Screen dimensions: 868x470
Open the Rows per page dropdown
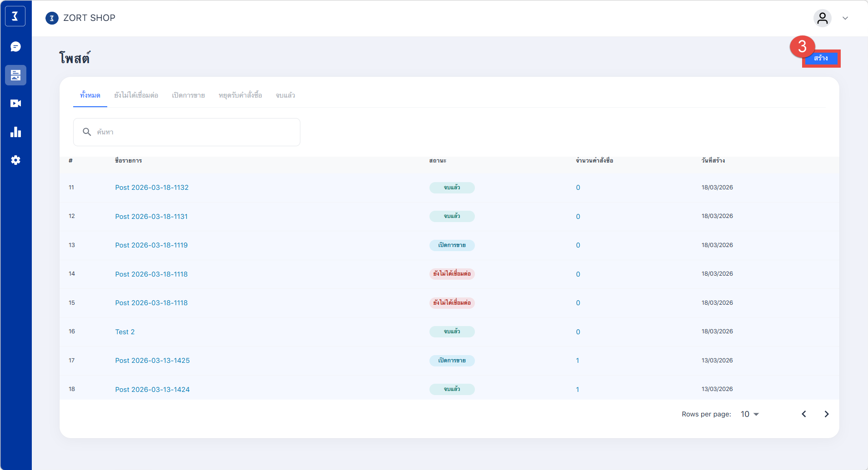coord(750,414)
